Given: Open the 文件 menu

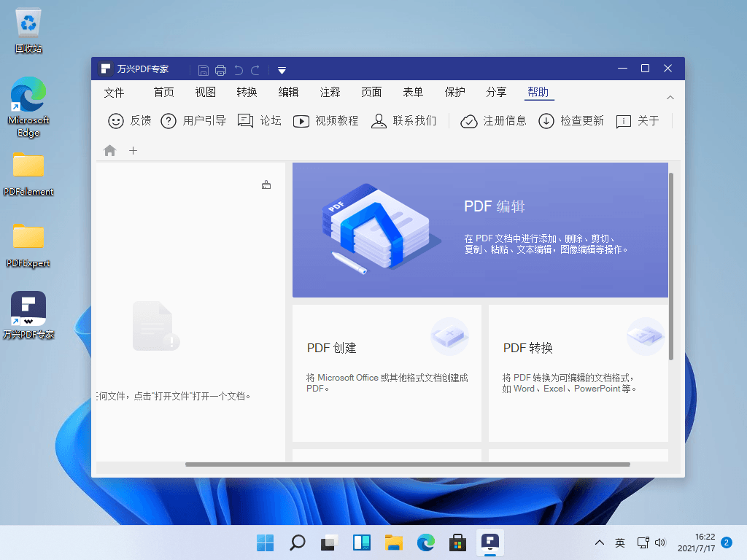Looking at the screenshot, I should click(114, 93).
